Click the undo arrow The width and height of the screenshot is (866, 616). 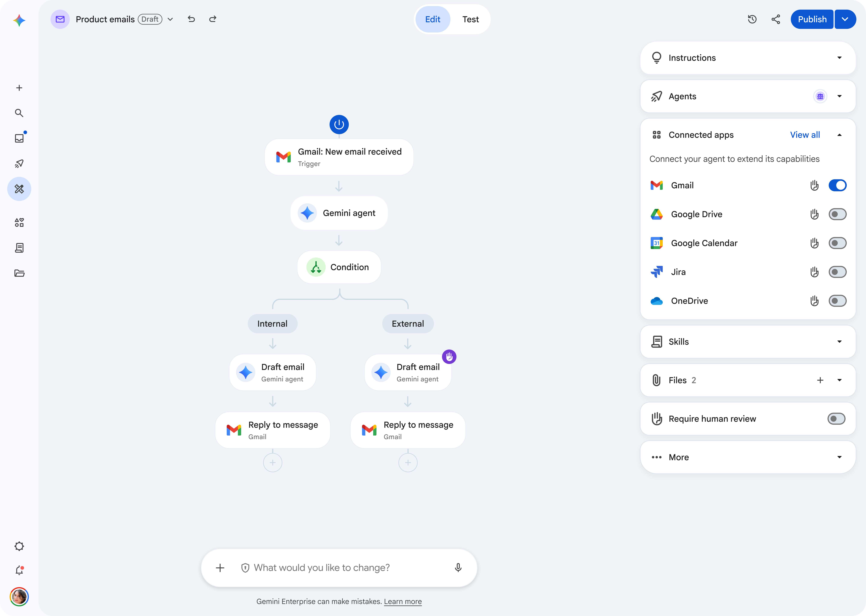click(x=192, y=19)
